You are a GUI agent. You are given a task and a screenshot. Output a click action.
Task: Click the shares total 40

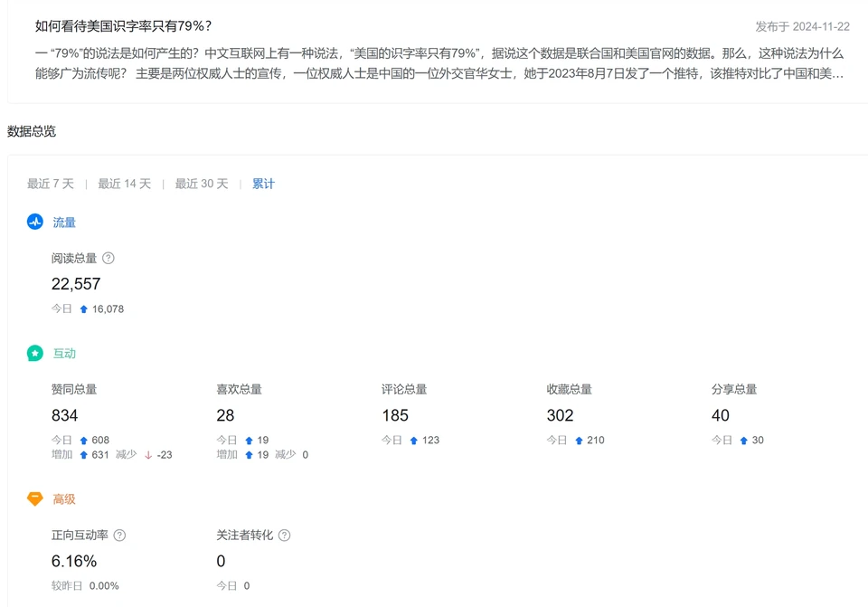(x=721, y=415)
